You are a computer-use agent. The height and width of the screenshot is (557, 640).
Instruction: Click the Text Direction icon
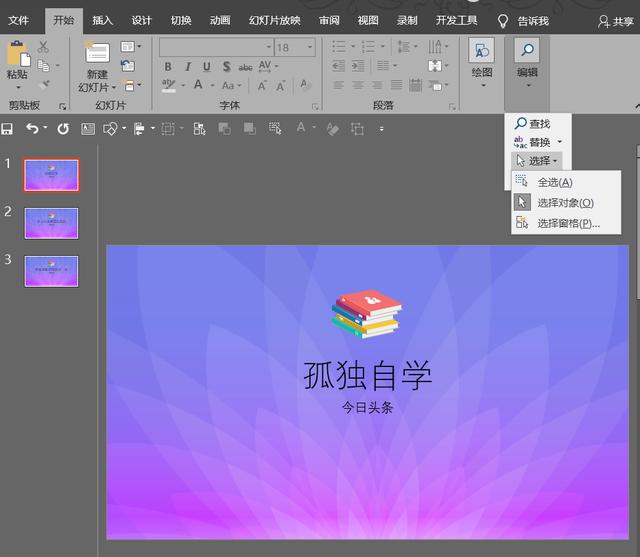(435, 47)
